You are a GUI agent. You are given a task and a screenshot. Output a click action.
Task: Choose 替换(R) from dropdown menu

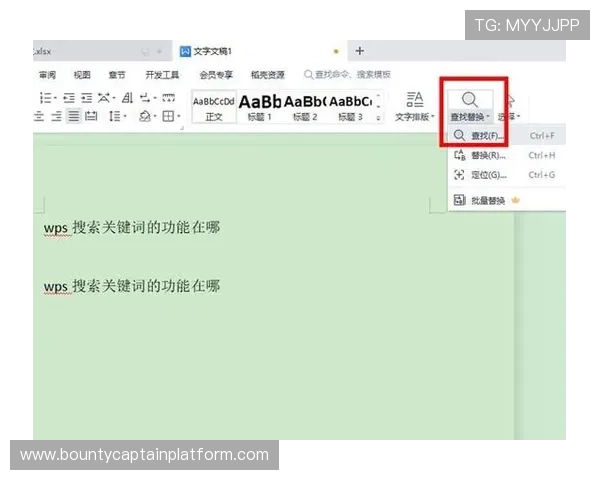[506, 155]
